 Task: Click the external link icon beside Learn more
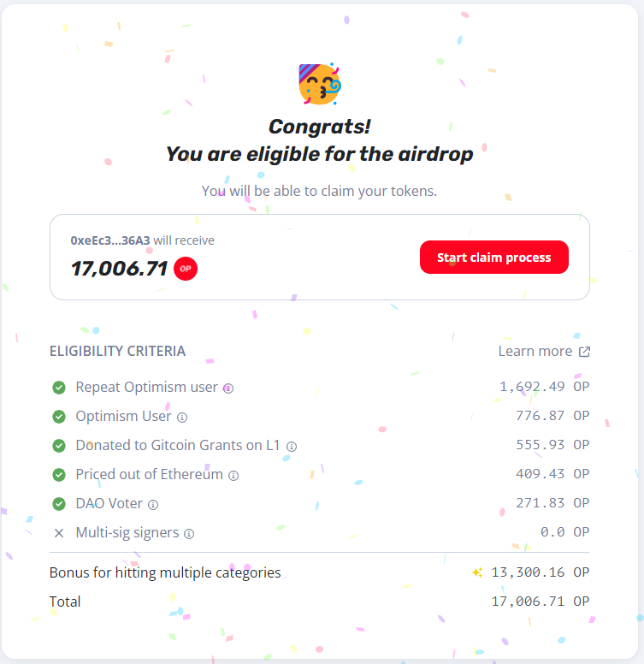click(x=584, y=352)
